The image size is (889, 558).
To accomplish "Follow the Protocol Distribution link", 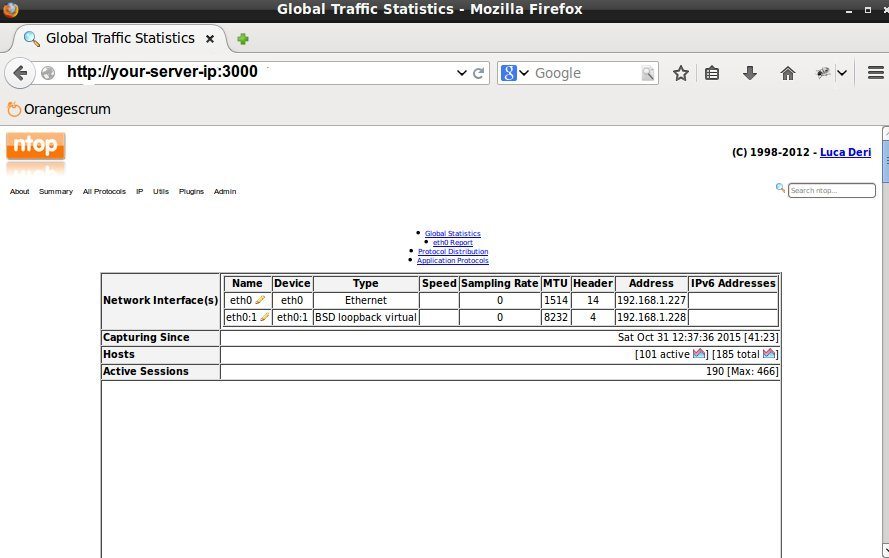I will click(x=453, y=252).
